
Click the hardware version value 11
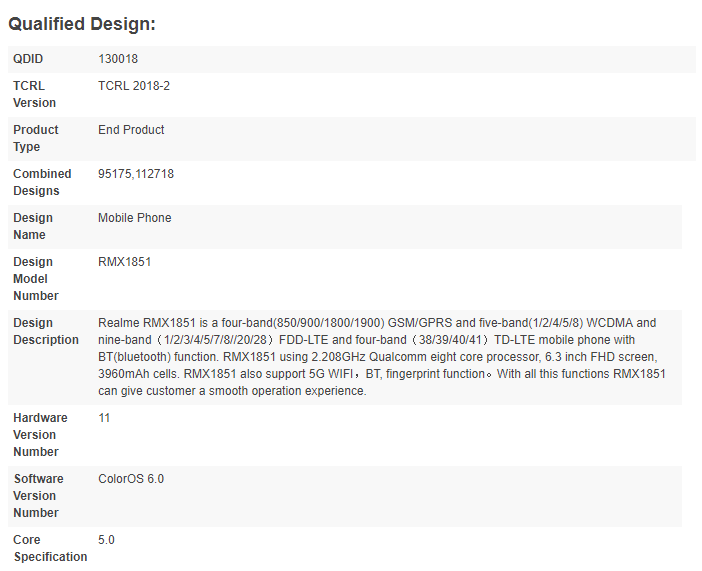(104, 418)
